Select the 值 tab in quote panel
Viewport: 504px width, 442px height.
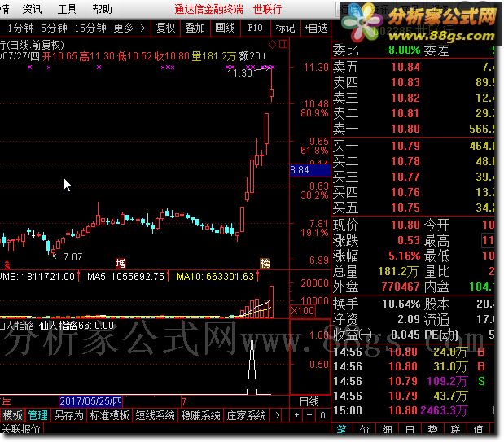pos(478,429)
